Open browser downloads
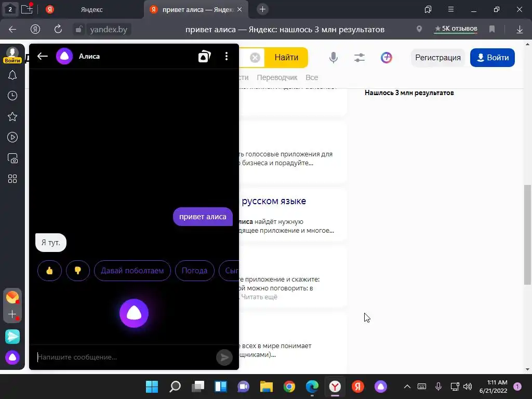This screenshot has width=532, height=399. click(x=520, y=30)
